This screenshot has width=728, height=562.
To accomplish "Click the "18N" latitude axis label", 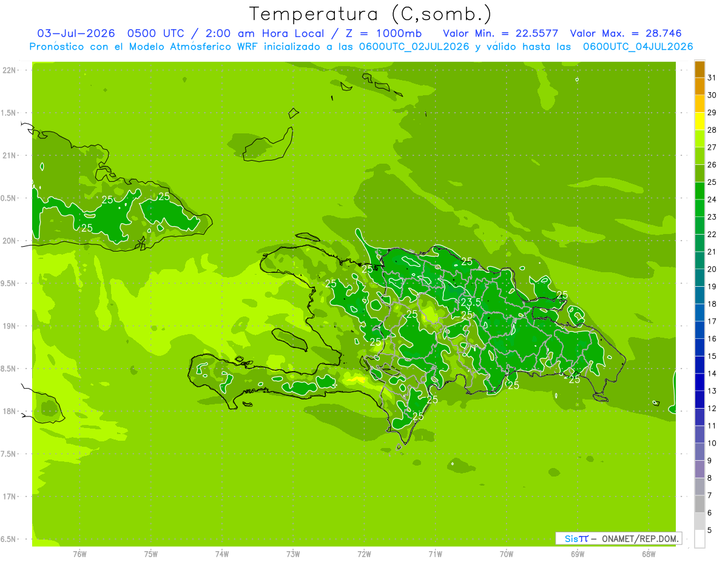I will (x=10, y=411).
